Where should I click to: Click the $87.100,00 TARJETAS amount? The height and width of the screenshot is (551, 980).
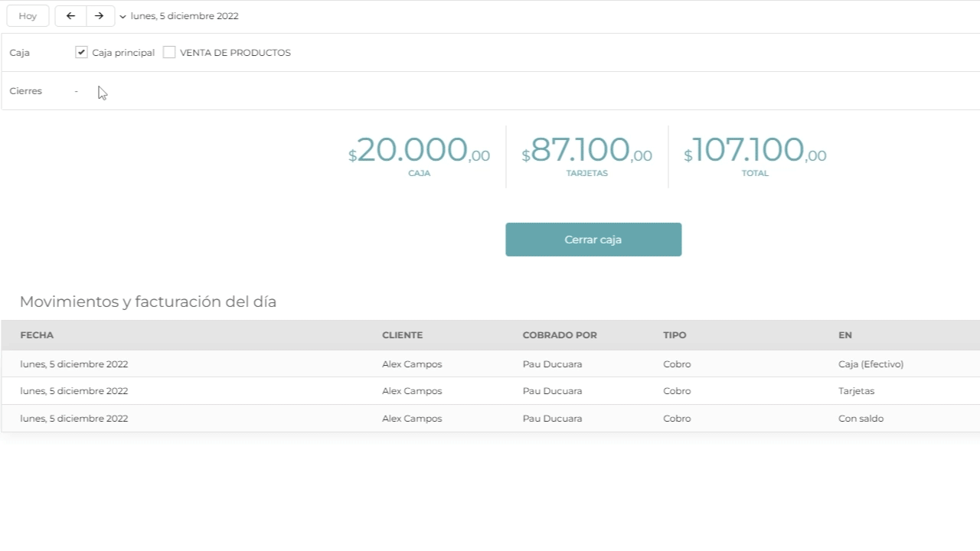pyautogui.click(x=586, y=155)
